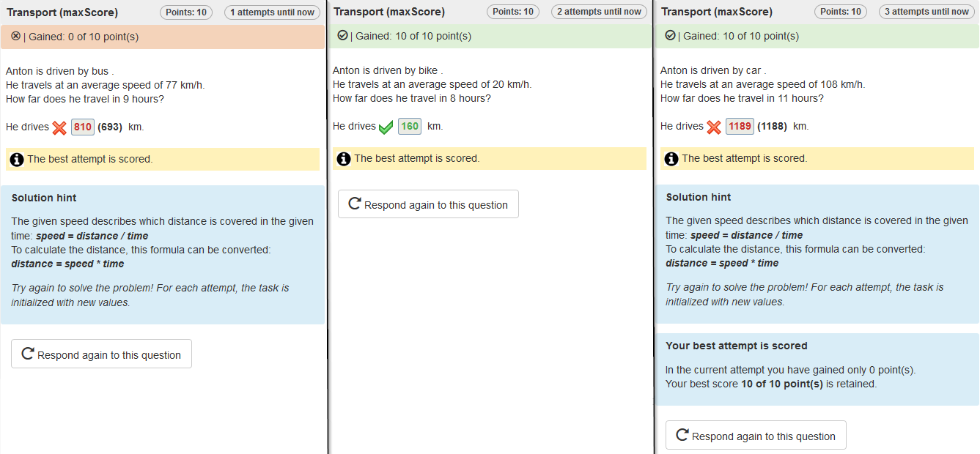The height and width of the screenshot is (454, 980).
Task: Click the Points: 10 badge in the left panel
Action: [186, 12]
